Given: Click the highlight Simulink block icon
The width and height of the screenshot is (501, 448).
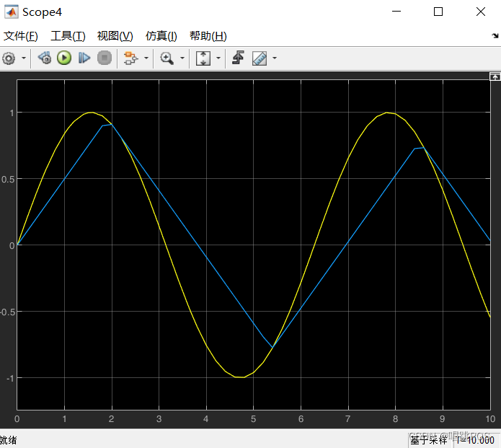Looking at the screenshot, I should (130, 58).
